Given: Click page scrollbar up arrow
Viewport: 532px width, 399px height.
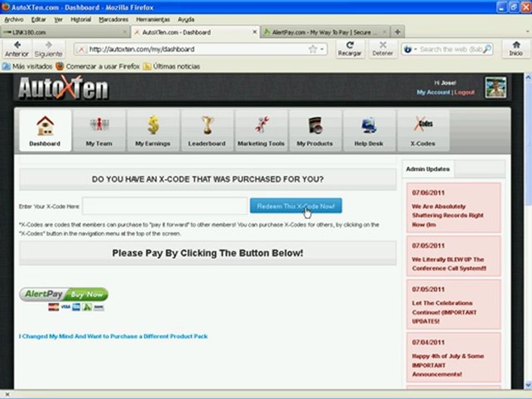Looking at the screenshot, I should [x=528, y=78].
